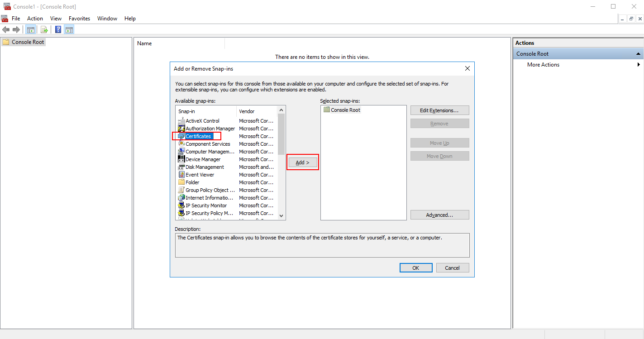Collapse the Console Root section in Actions pane
644x339 pixels.
pyautogui.click(x=638, y=53)
